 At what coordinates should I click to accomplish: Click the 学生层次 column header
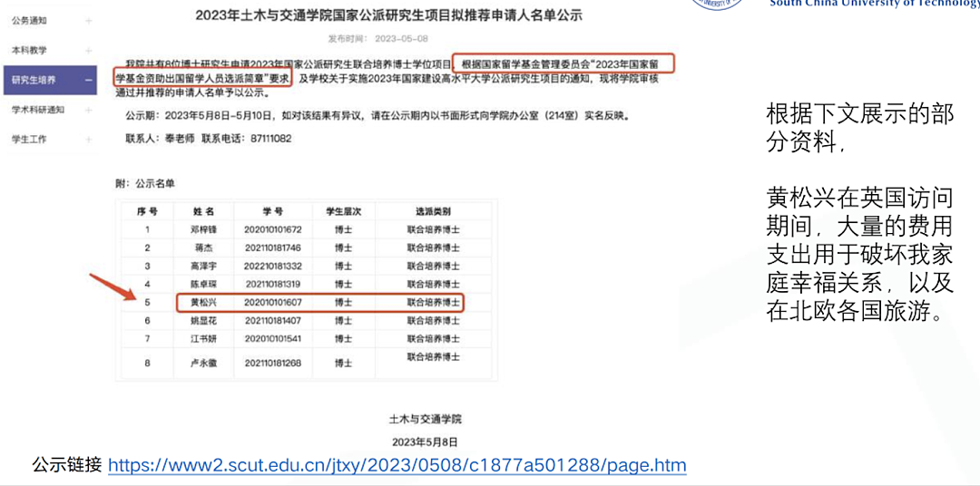343,211
